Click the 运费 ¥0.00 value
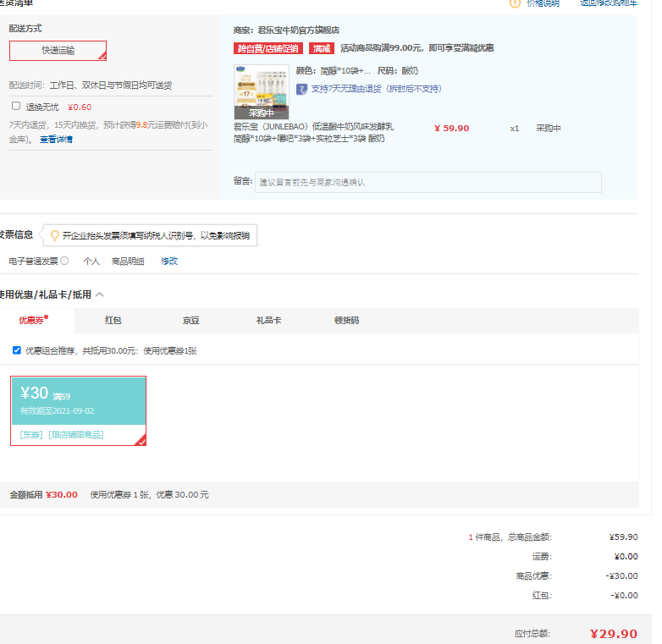This screenshot has height=644, width=662. (626, 557)
